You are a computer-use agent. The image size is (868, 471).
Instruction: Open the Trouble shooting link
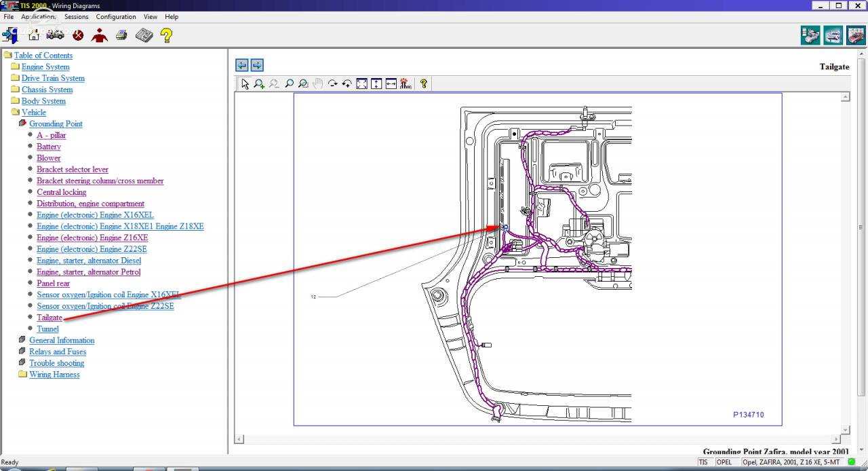pyautogui.click(x=57, y=363)
